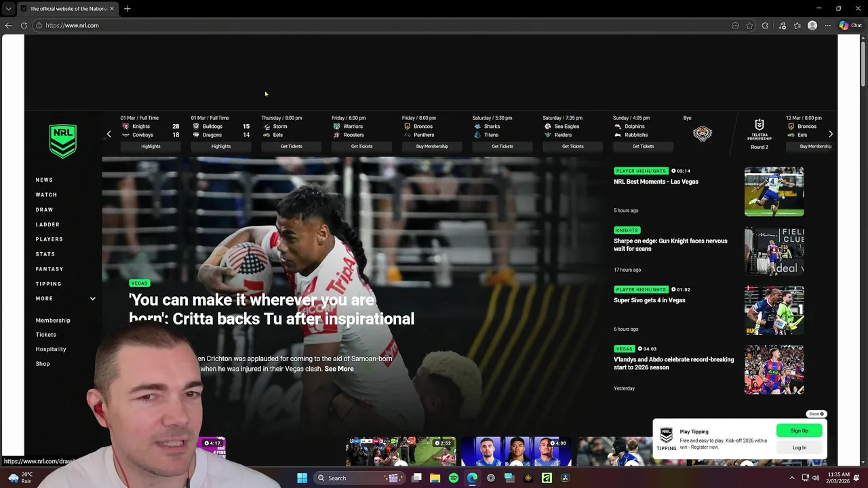This screenshot has height=488, width=868.
Task: Open the TIPPING section
Action: 48,284
